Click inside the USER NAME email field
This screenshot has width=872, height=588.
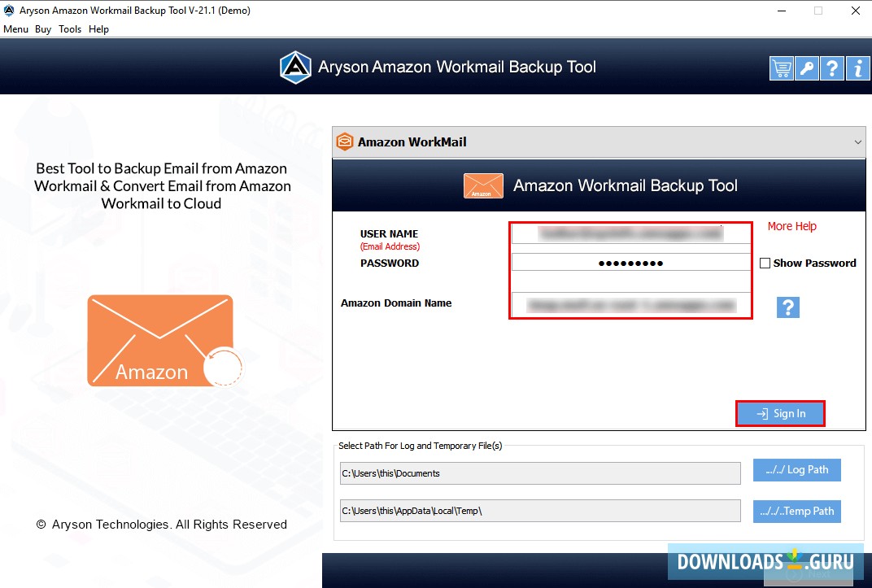click(x=630, y=233)
